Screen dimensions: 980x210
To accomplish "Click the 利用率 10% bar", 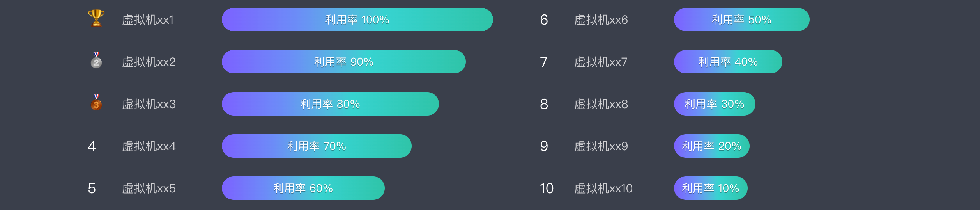I will [711, 188].
